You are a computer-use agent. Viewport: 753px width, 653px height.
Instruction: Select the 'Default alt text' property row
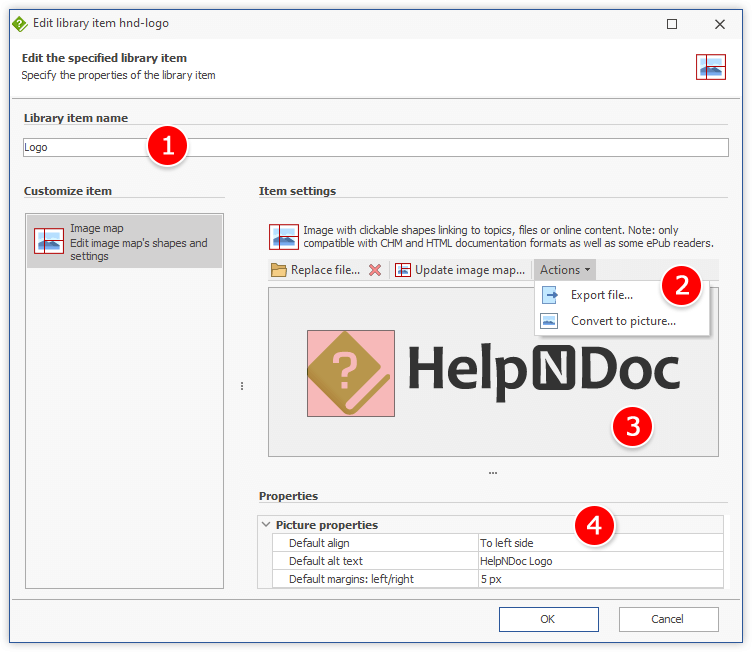coord(498,561)
